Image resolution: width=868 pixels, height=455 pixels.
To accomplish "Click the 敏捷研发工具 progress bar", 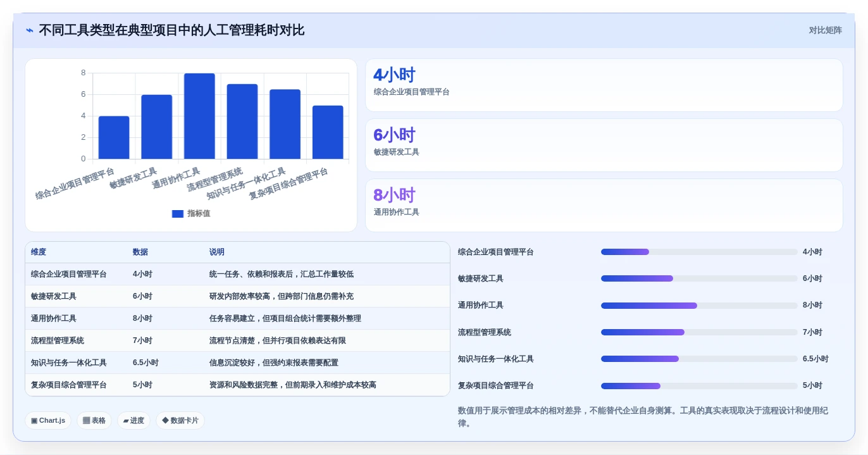I will pos(699,278).
